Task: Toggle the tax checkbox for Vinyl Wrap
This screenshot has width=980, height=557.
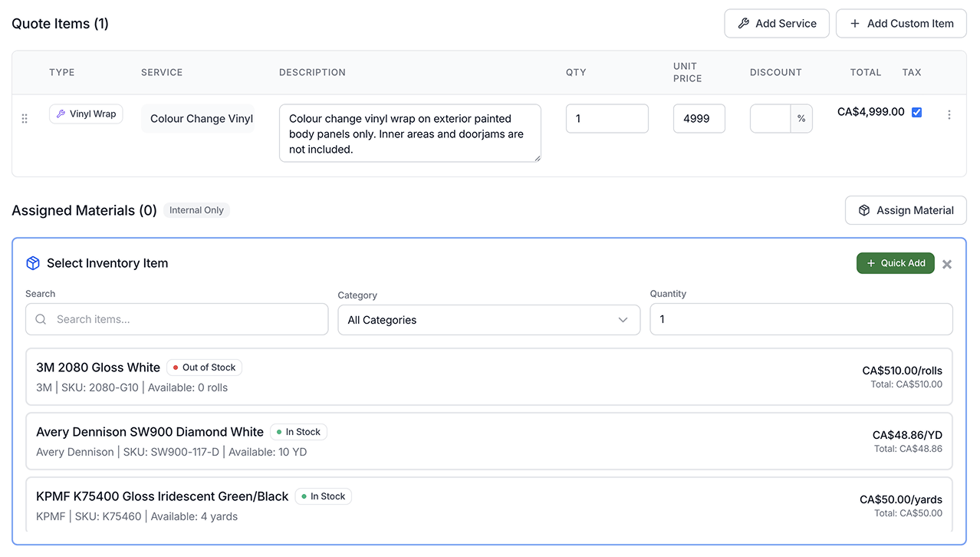Action: [x=916, y=112]
